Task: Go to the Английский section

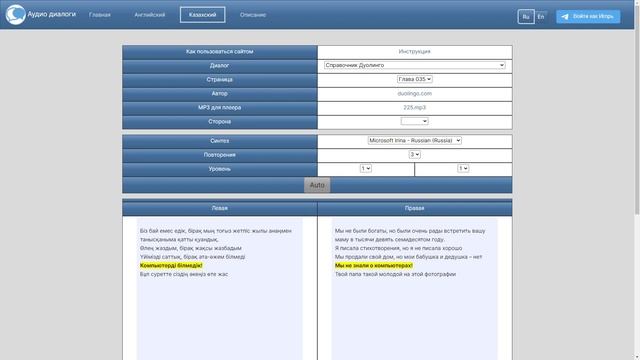Action: click(x=150, y=15)
